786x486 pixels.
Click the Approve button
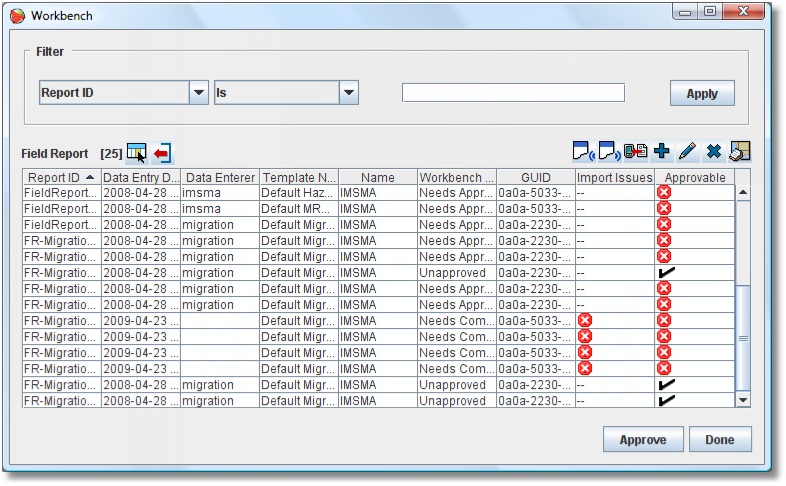pos(643,440)
